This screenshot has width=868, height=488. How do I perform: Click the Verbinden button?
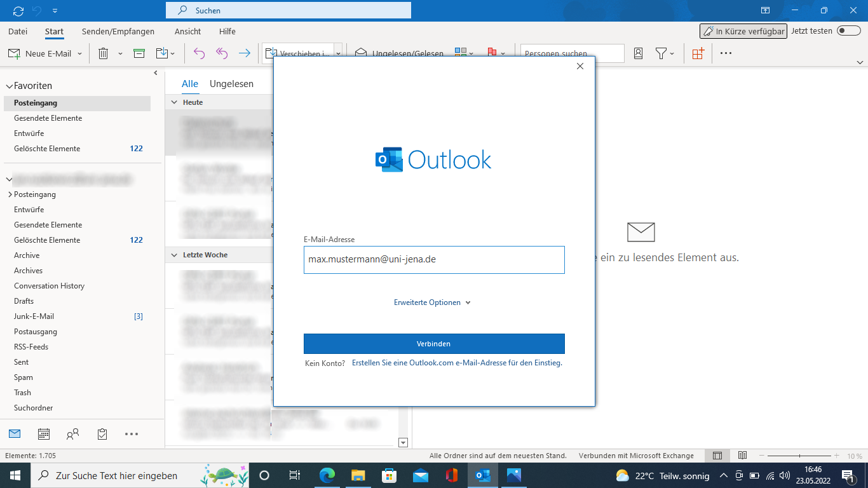pyautogui.click(x=434, y=344)
